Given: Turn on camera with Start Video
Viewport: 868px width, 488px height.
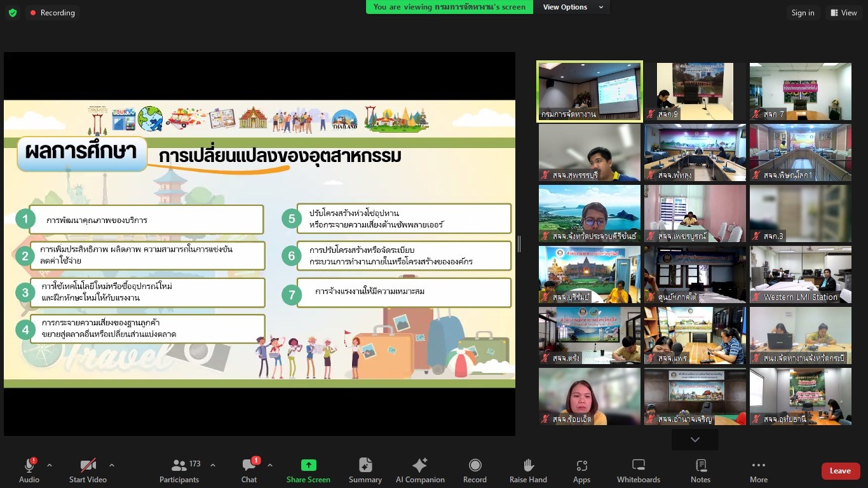Looking at the screenshot, I should pos(88,470).
